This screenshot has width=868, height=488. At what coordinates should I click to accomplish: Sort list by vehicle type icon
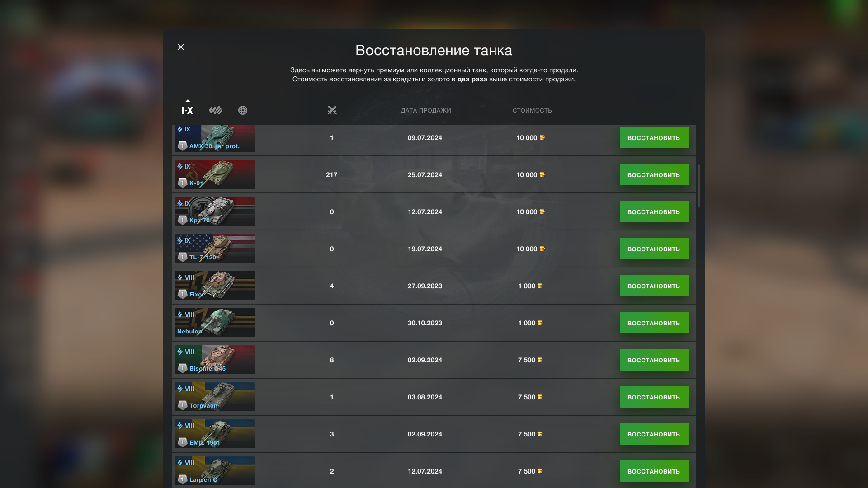click(x=216, y=110)
